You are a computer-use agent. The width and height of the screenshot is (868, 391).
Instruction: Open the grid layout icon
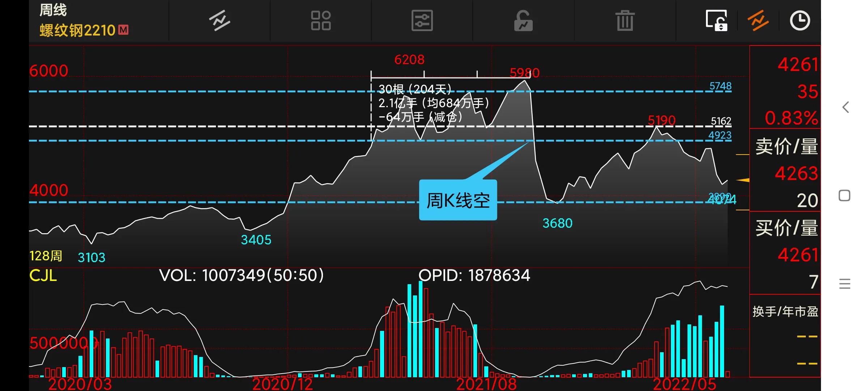[x=321, y=21]
